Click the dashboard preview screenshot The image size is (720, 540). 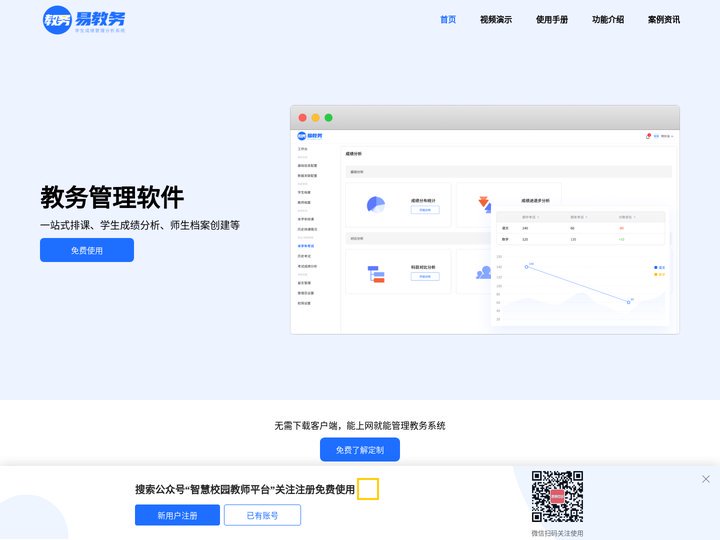pos(485,220)
